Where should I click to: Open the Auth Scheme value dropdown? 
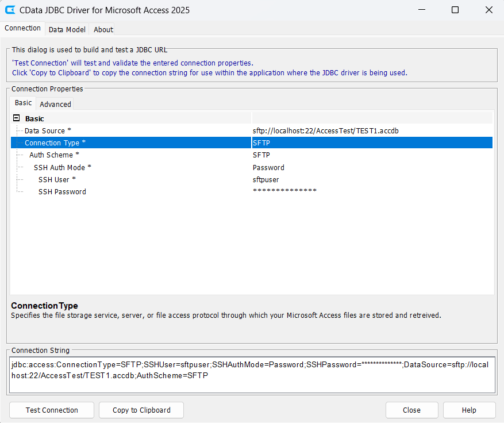371,155
